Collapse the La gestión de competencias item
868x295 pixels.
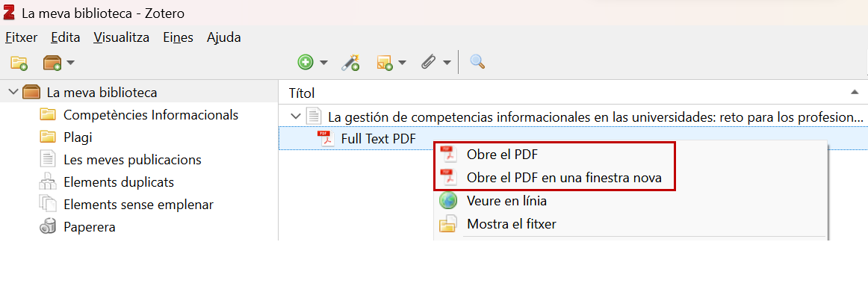tap(296, 117)
